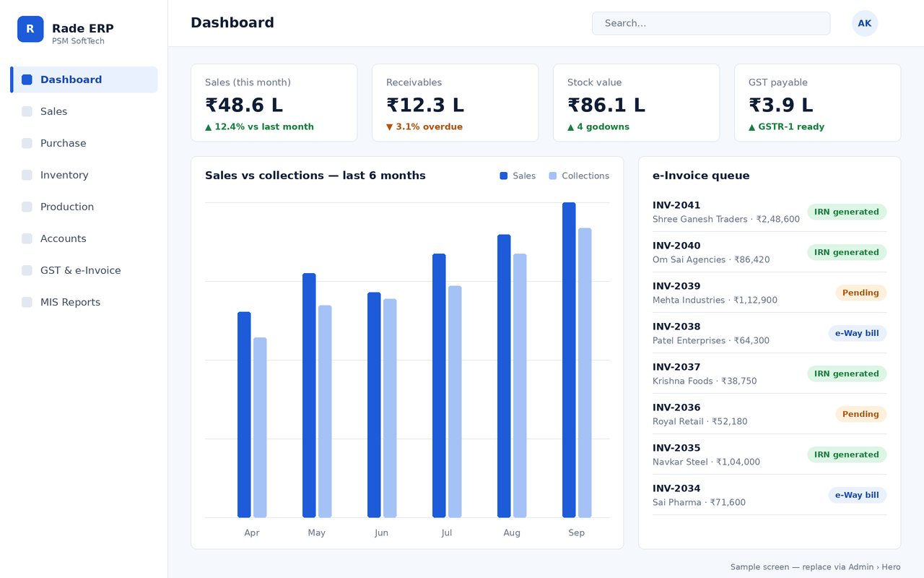Select the Mehta Industries invoice details
Image resolution: width=924 pixels, height=578 pixels.
click(x=715, y=300)
